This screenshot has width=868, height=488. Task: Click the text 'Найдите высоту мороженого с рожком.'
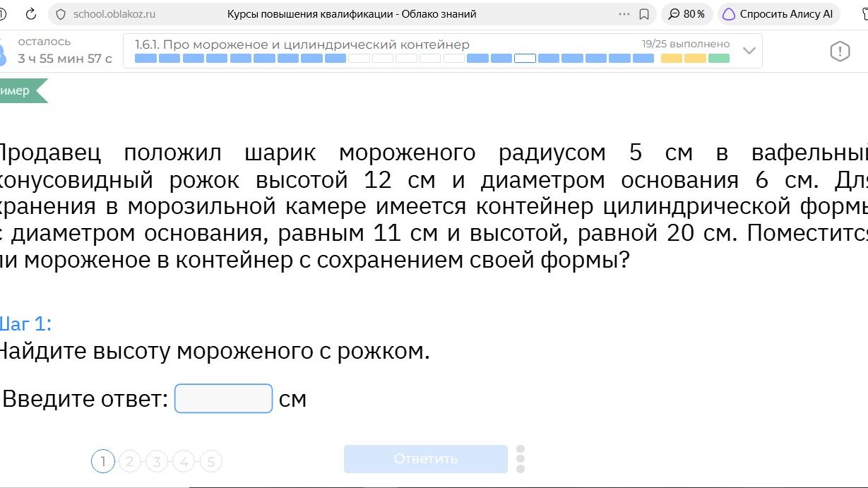(x=213, y=351)
